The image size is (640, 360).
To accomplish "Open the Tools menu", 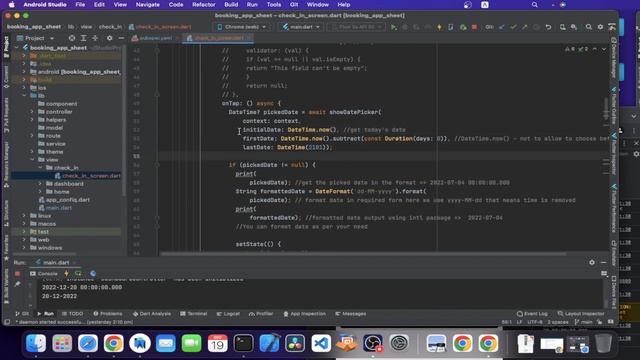I will pyautogui.click(x=273, y=4).
